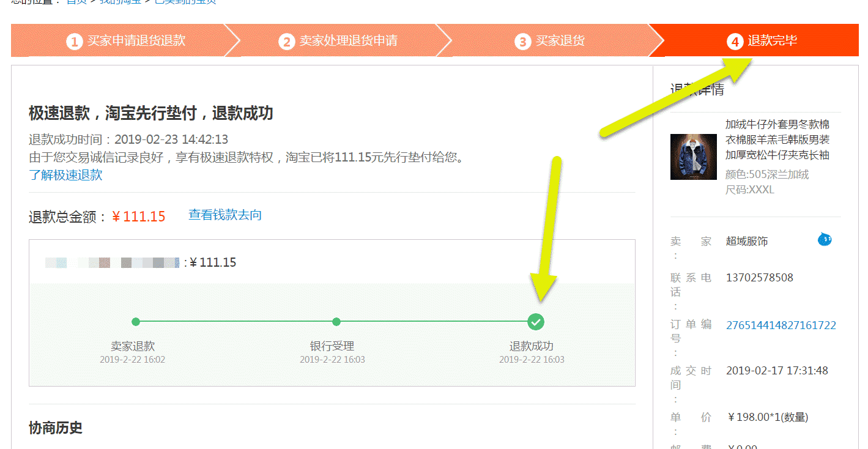Select step 1 买家申请退货退款

coord(126,41)
